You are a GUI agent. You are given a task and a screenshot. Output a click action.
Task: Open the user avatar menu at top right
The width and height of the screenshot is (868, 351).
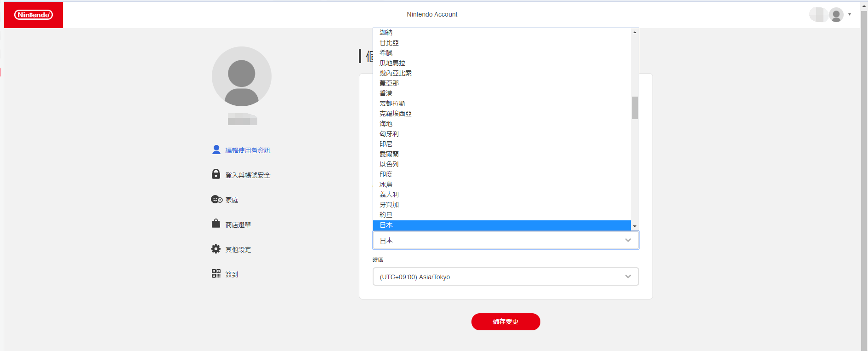(x=836, y=15)
